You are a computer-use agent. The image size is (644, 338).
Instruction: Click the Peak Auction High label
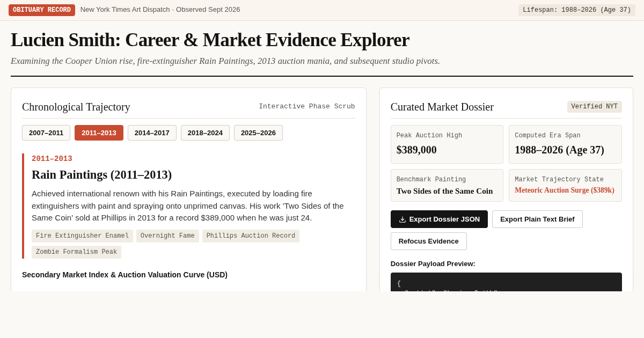click(429, 136)
